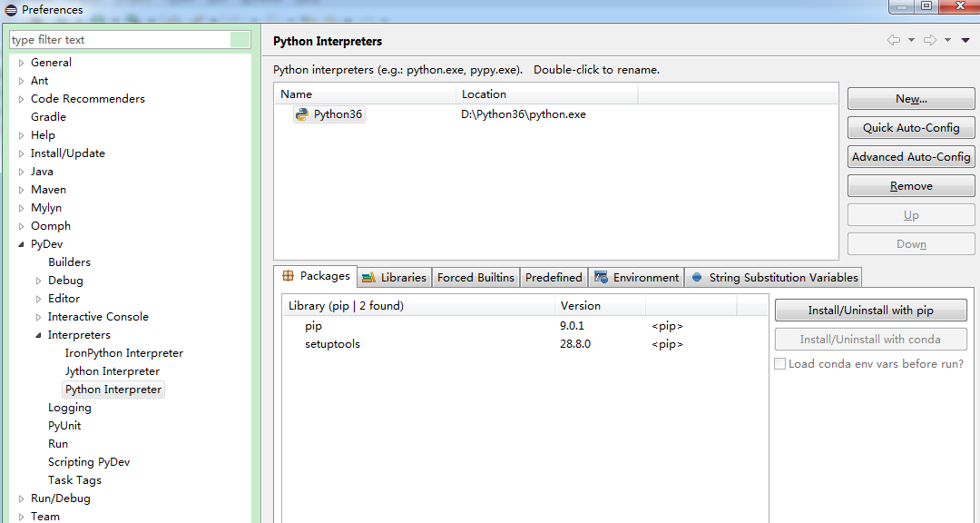Click the Environment tab icon
This screenshot has width=980, height=523.
click(601, 278)
